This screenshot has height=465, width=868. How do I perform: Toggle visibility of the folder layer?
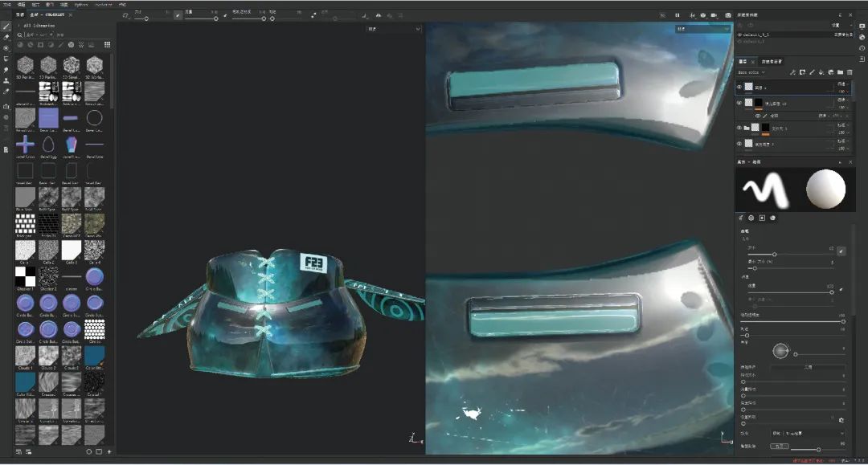tap(739, 128)
